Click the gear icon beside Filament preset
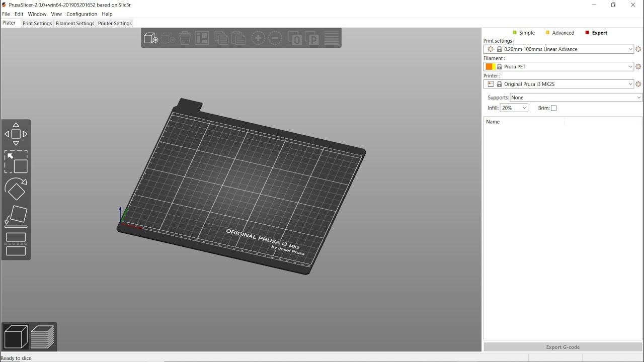The image size is (644, 362). point(638,67)
